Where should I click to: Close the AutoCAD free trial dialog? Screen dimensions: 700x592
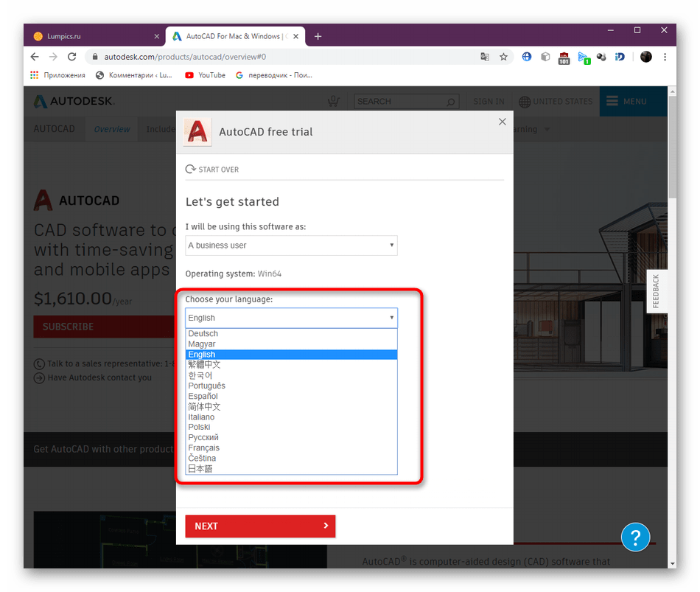point(503,122)
